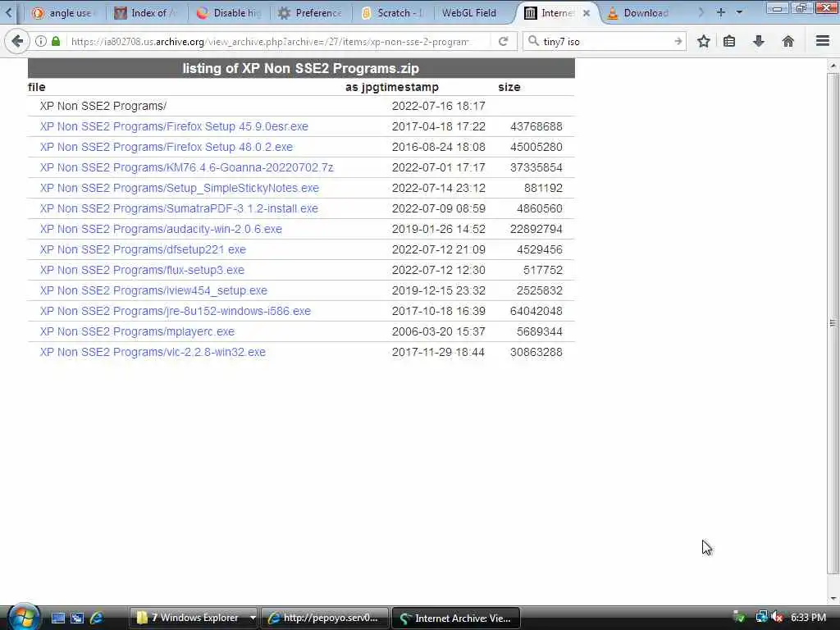Open a new tab with plus icon

[x=720, y=12]
